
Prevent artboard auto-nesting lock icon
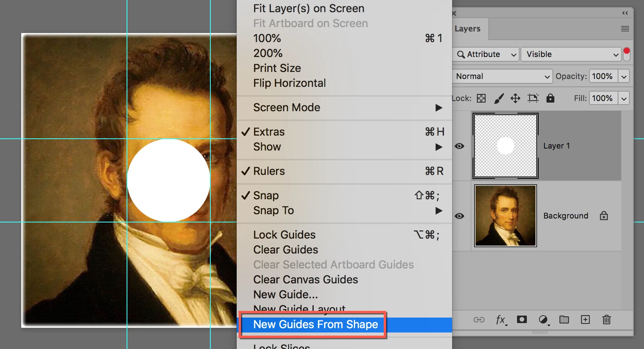(x=533, y=98)
